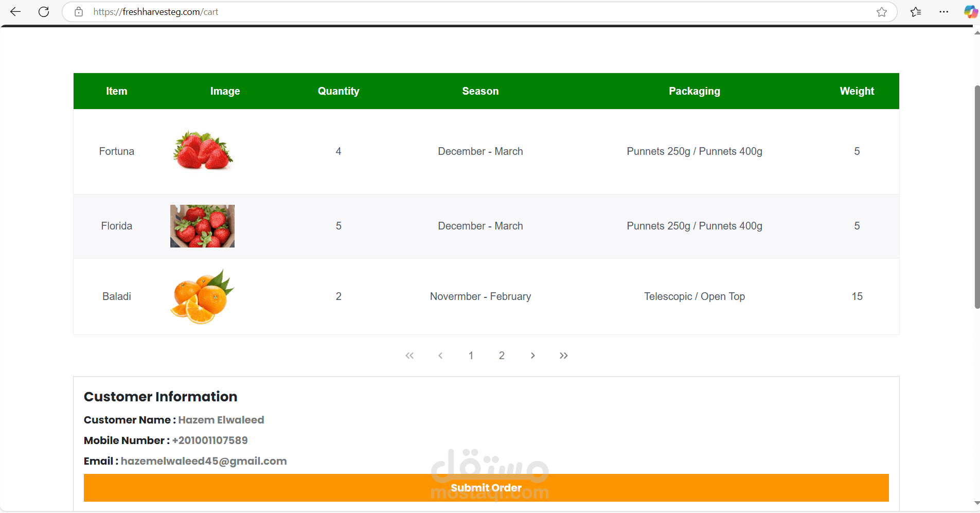Select the Florida item name
This screenshot has width=980, height=513.
click(x=117, y=226)
